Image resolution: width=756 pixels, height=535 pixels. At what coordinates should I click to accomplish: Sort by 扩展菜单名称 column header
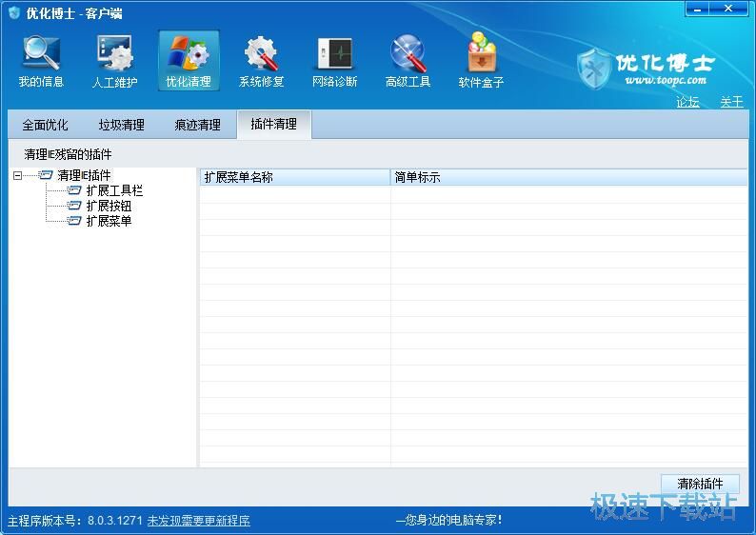pyautogui.click(x=294, y=177)
